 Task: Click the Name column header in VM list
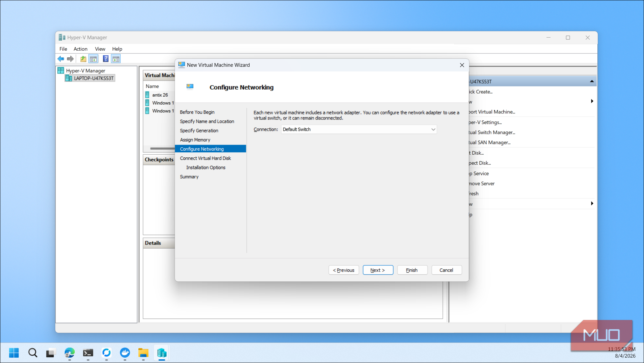[152, 86]
